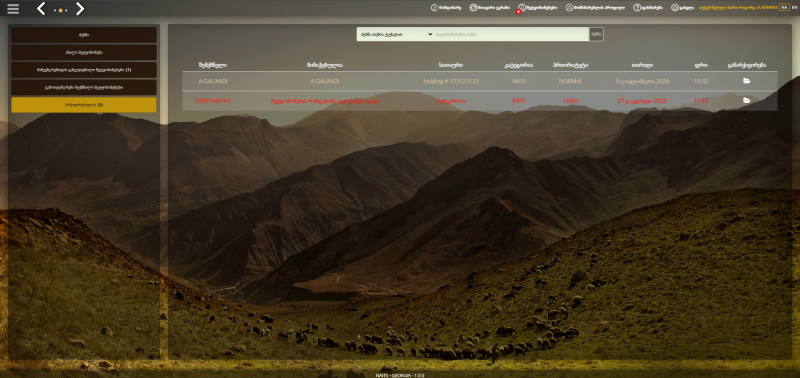Click the date cell in 15:32 row
The width and height of the screenshot is (800, 378).
coord(642,81)
